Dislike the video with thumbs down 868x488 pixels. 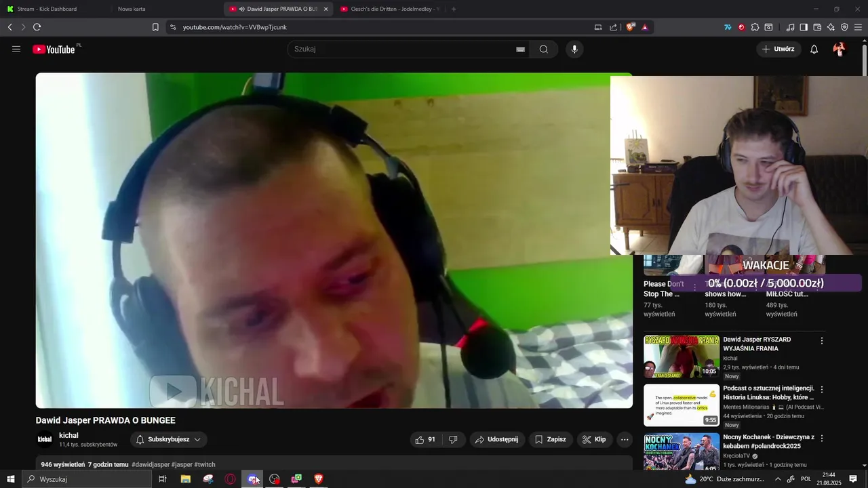point(453,440)
